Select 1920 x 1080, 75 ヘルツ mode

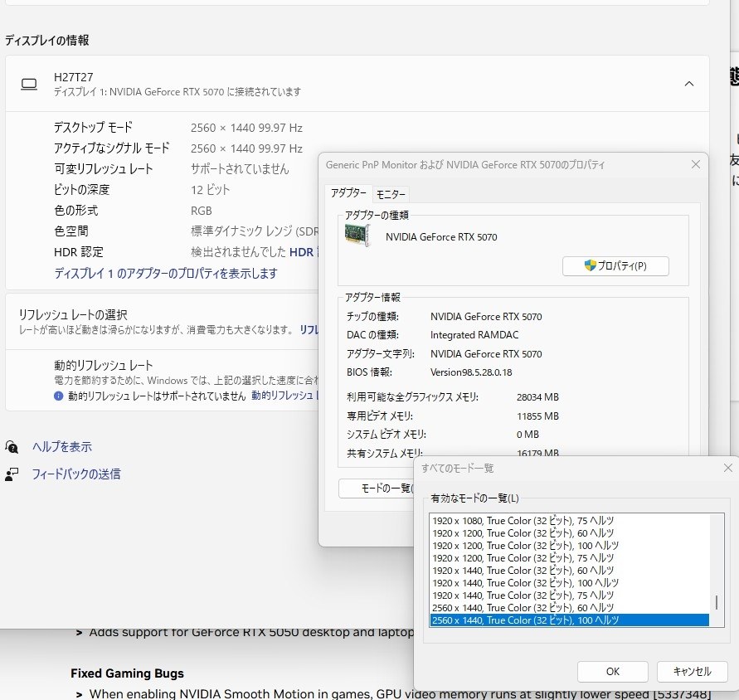pos(569,520)
